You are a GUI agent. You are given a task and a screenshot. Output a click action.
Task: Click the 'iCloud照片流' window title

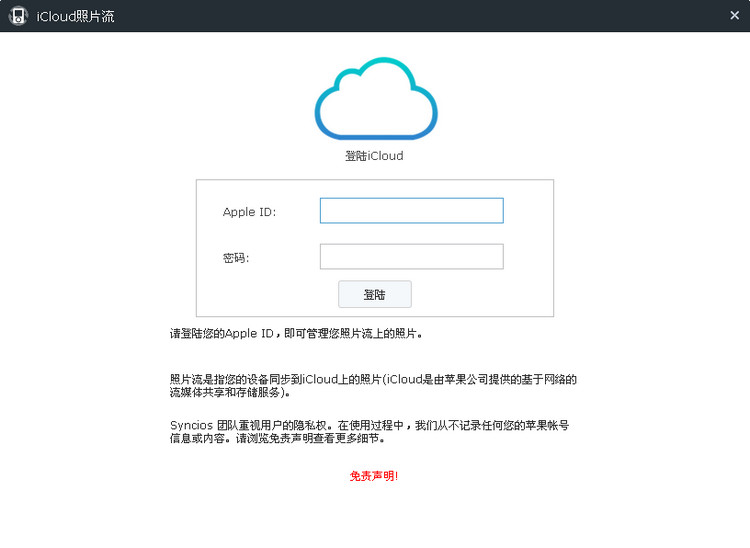coord(76,16)
